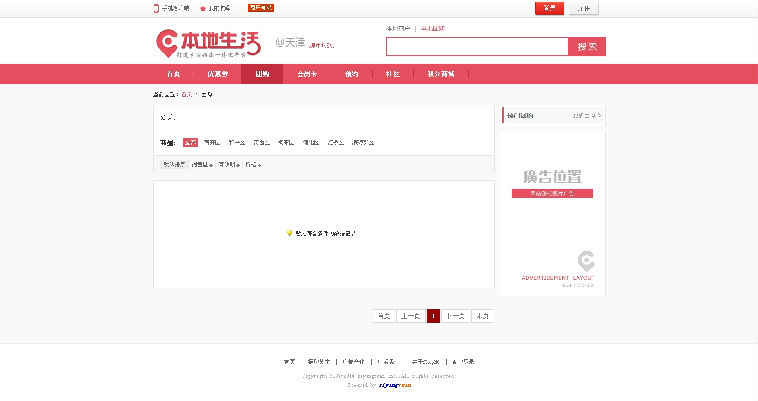Click the gray register button at top right

pos(583,8)
